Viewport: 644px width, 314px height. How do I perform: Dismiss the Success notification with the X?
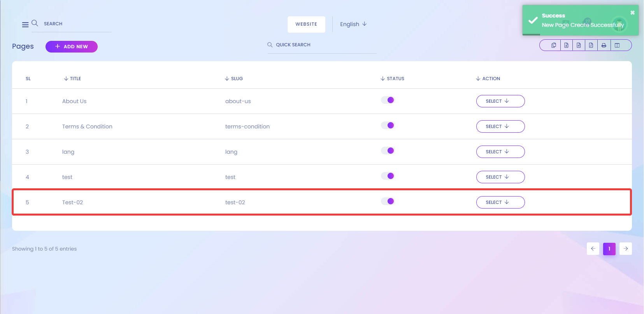[632, 13]
